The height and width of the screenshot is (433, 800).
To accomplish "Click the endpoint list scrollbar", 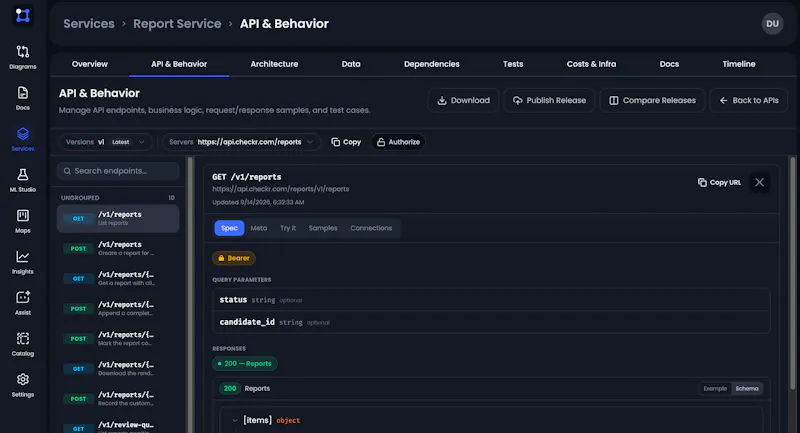I will tap(190, 293).
